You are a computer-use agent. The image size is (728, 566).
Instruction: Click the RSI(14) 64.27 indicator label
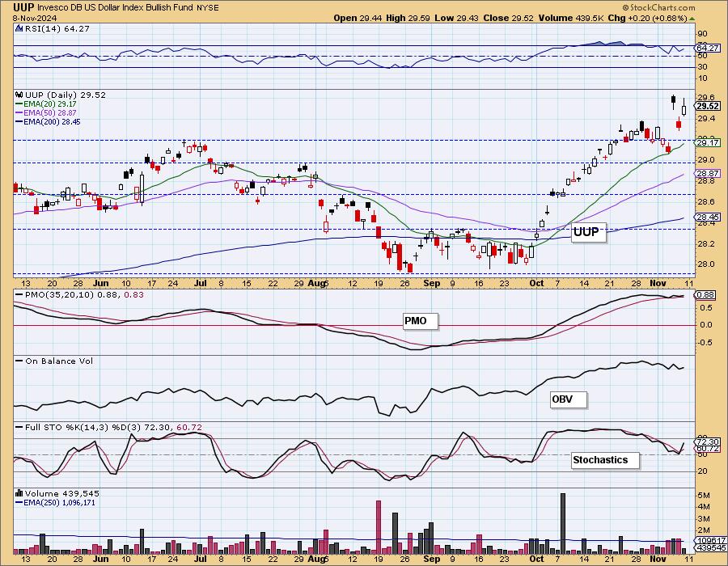pyautogui.click(x=57, y=28)
